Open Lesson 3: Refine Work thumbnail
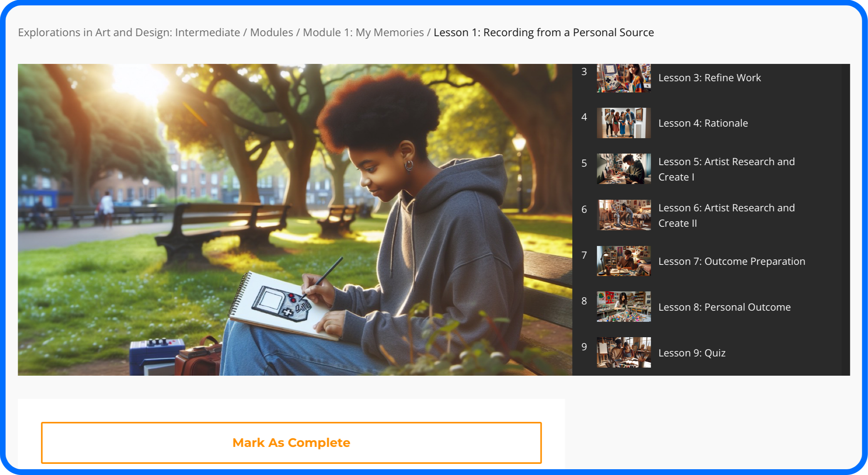Image resolution: width=868 pixels, height=475 pixels. coord(623,78)
